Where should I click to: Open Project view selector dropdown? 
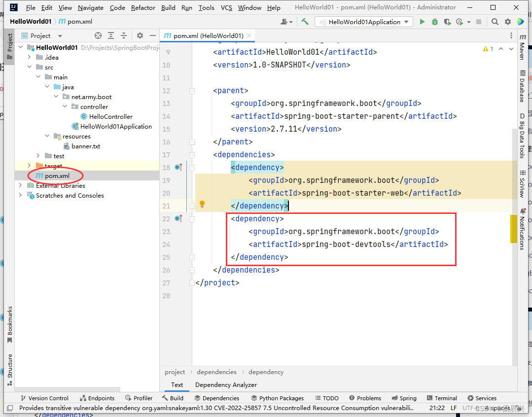click(42, 35)
